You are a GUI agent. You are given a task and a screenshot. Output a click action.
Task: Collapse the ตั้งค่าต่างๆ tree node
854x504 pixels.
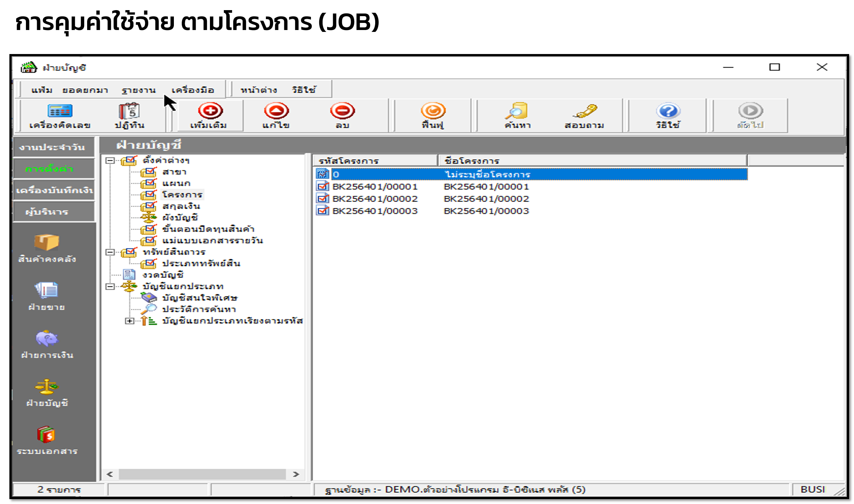click(x=110, y=161)
